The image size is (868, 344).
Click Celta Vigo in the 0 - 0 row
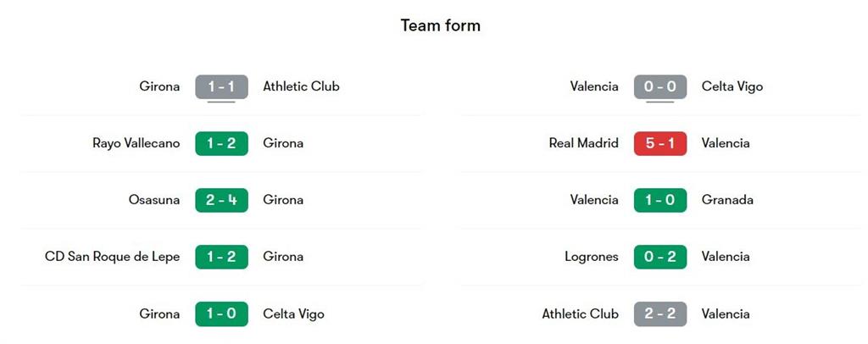[x=732, y=86]
